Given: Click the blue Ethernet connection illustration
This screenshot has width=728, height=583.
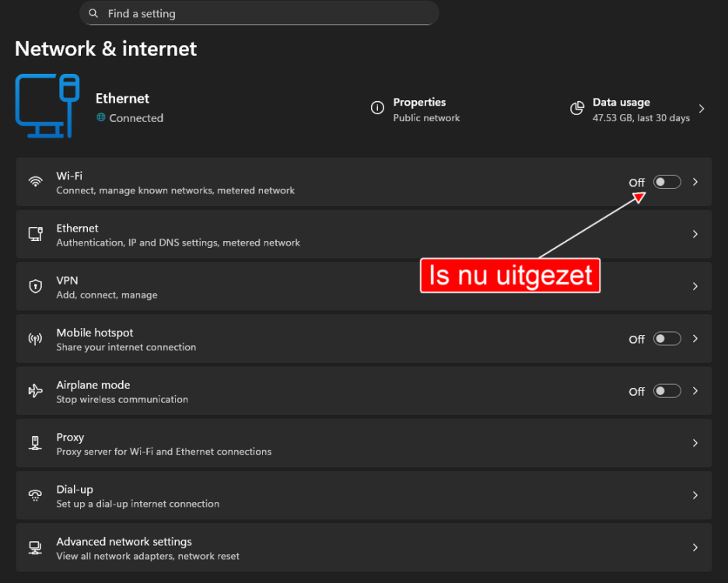Looking at the screenshot, I should click(47, 106).
